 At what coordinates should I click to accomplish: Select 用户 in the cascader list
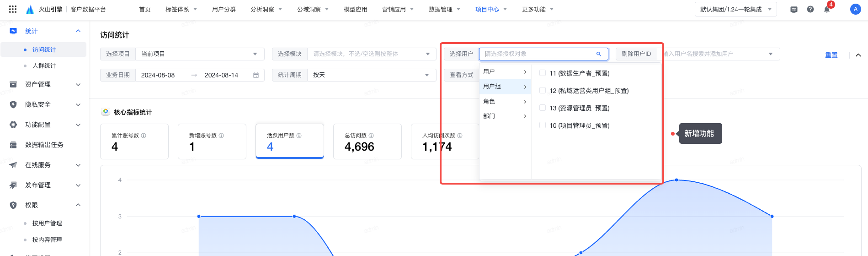505,72
